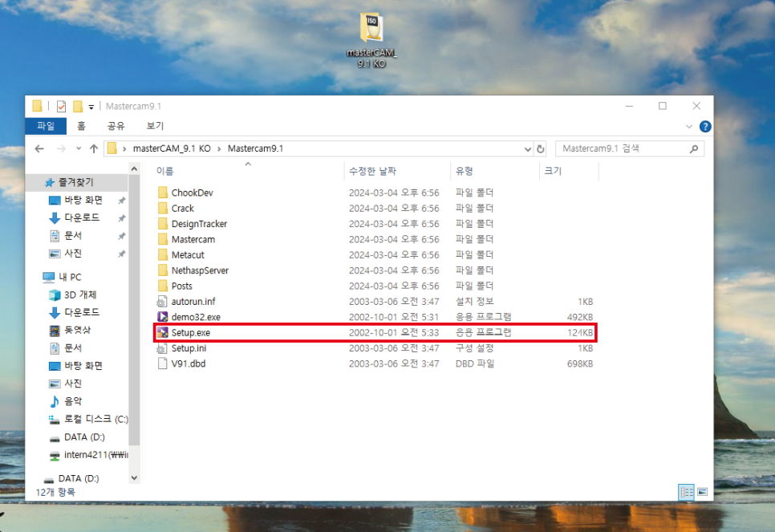Open the masterCAM_9.1 KO desktop ISO icon
The height and width of the screenshot is (532, 775).
(x=371, y=41)
